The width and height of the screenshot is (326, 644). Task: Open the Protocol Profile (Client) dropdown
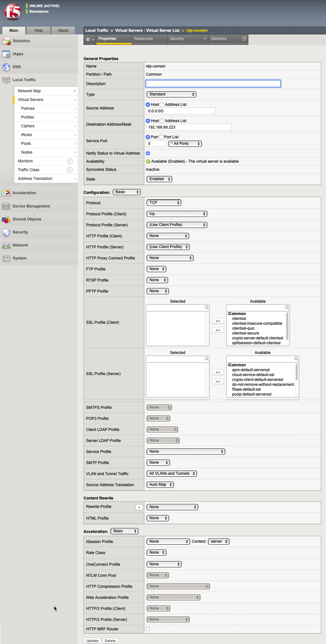tap(177, 214)
